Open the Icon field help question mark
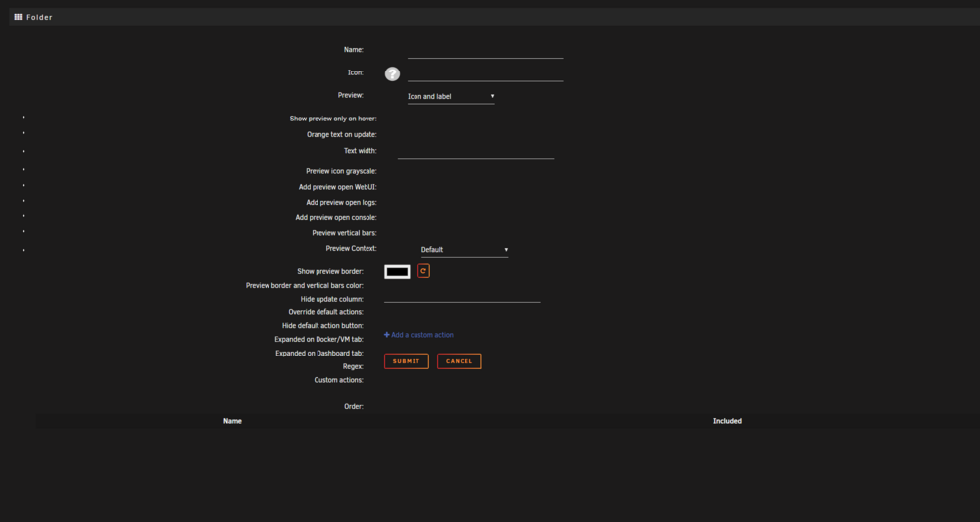980x522 pixels. pos(392,74)
